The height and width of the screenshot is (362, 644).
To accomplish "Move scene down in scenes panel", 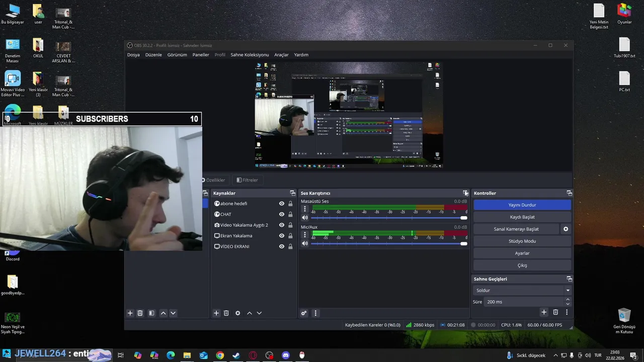I will 173,313.
